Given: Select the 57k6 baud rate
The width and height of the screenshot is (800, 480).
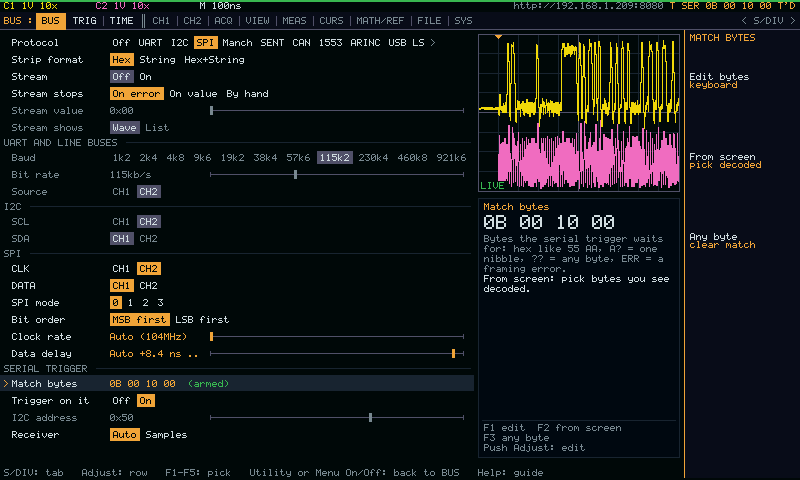Looking at the screenshot, I should (x=298, y=158).
